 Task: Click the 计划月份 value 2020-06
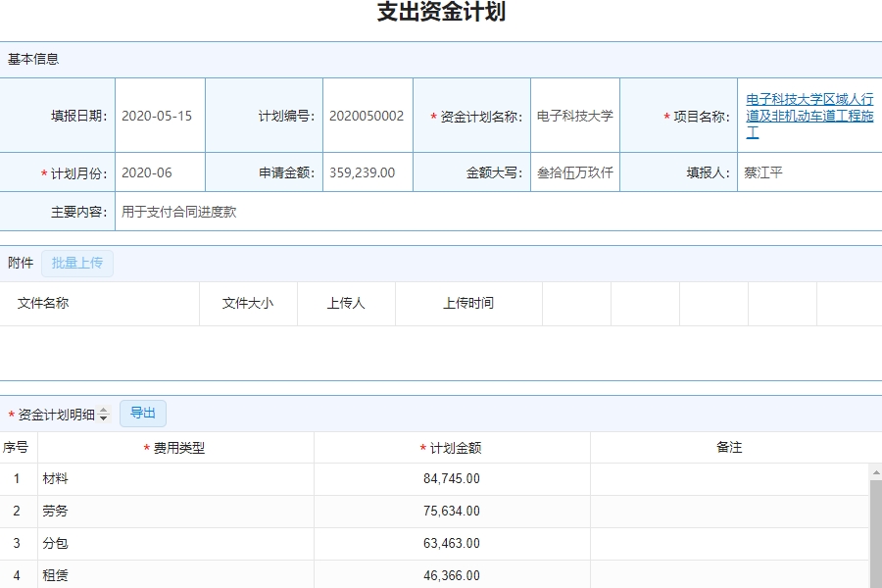coord(147,172)
